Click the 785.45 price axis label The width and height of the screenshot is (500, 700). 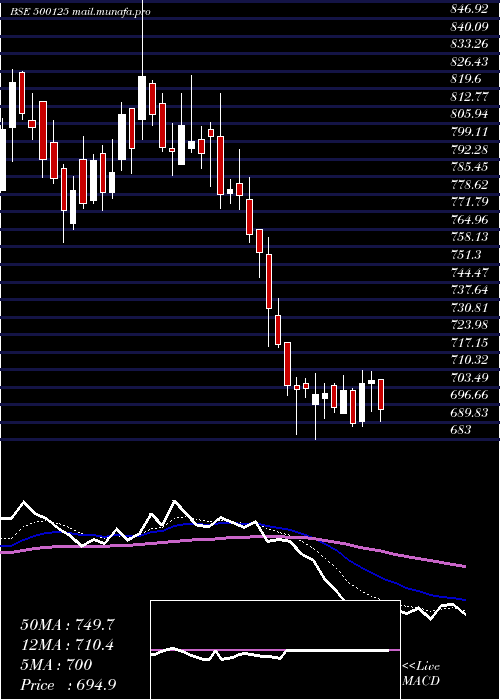[x=469, y=167]
